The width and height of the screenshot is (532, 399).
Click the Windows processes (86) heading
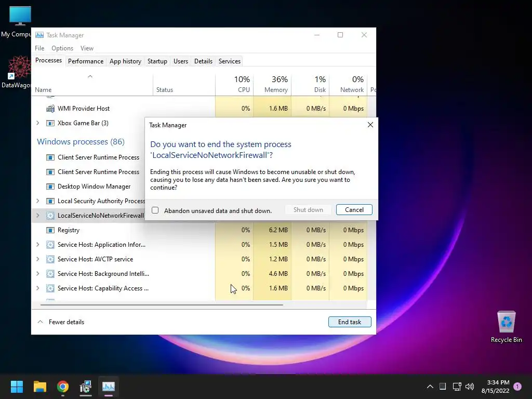pyautogui.click(x=81, y=141)
